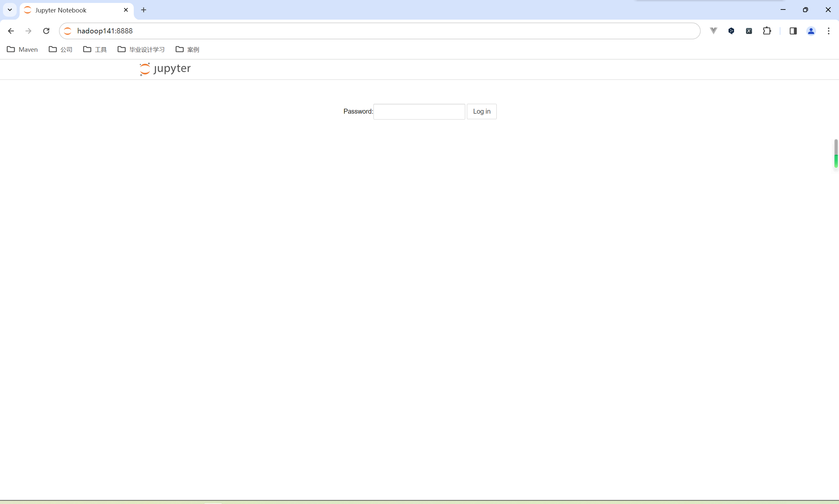Open the Maven bookmarks folder
This screenshot has width=839, height=504.
[22, 49]
